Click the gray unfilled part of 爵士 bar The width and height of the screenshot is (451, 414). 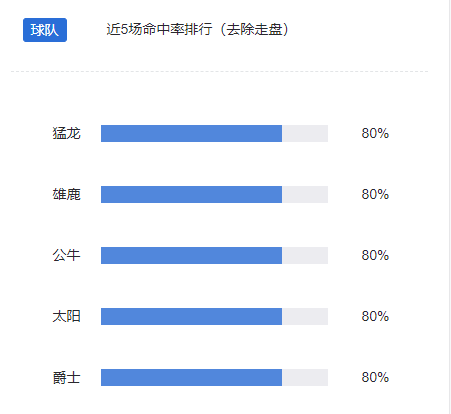[305, 377]
